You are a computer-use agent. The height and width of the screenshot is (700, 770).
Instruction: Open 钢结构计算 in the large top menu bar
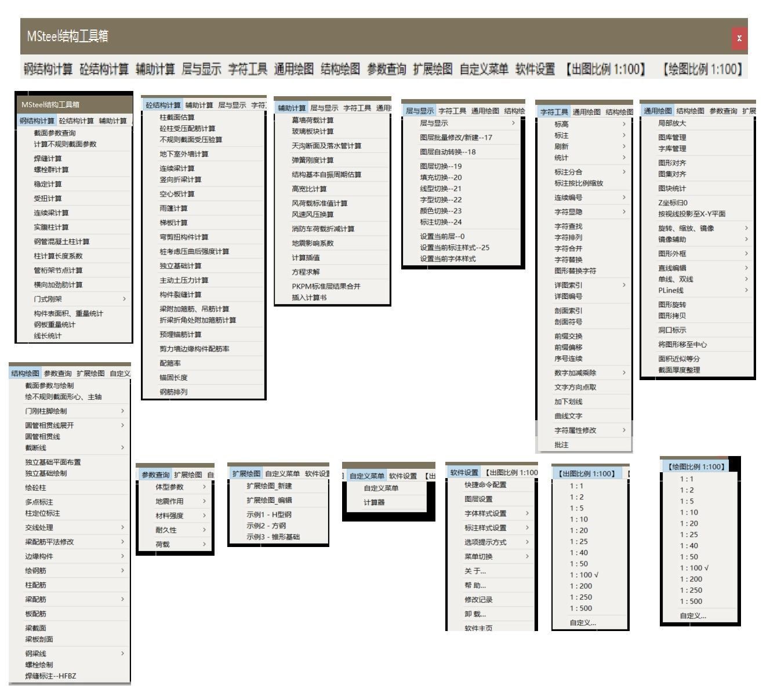[x=48, y=70]
